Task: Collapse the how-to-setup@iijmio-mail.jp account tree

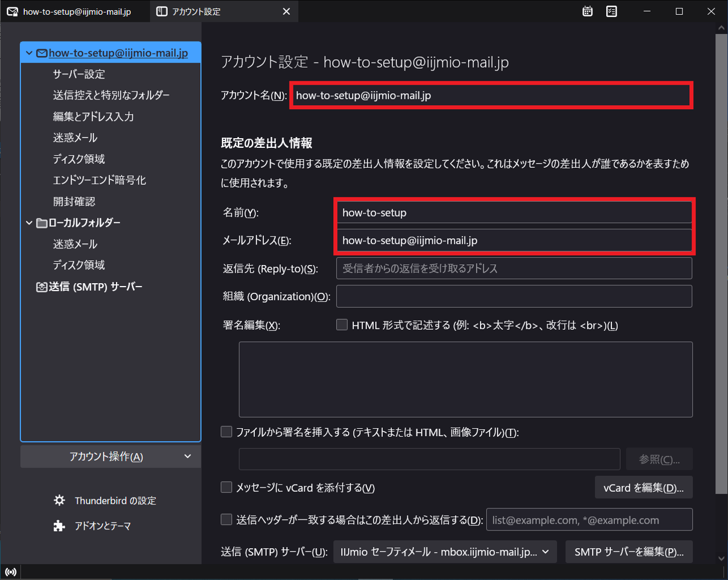Action: tap(29, 53)
